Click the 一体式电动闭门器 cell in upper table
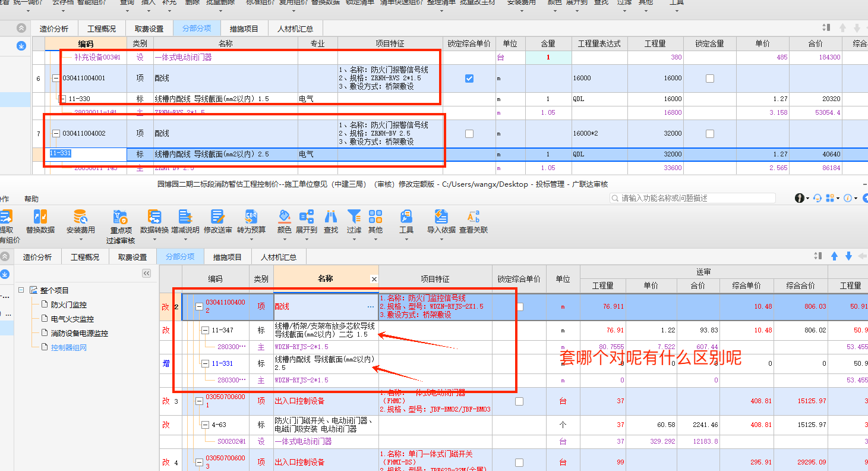The height and width of the screenshot is (471, 868). pyautogui.click(x=226, y=58)
